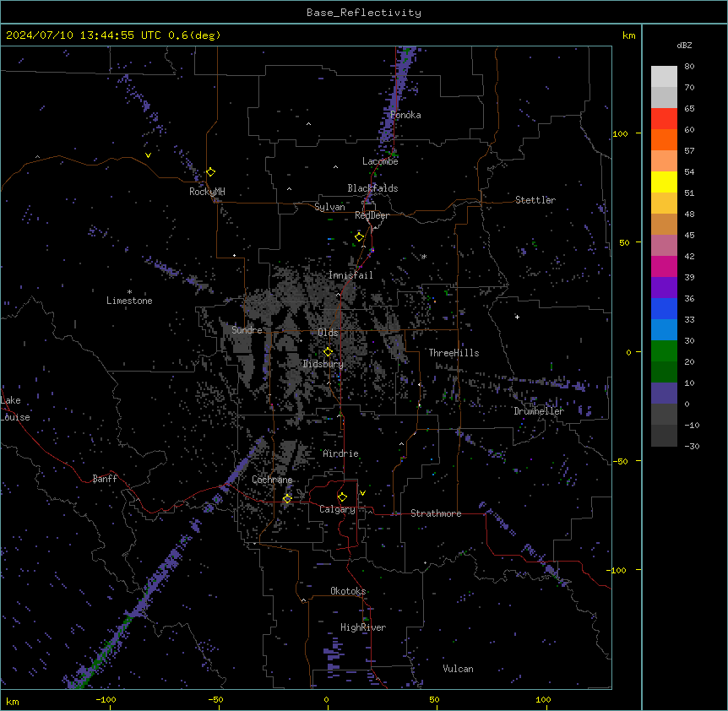Click the Base_Reflectivity title
728x711 pixels.
point(364,13)
